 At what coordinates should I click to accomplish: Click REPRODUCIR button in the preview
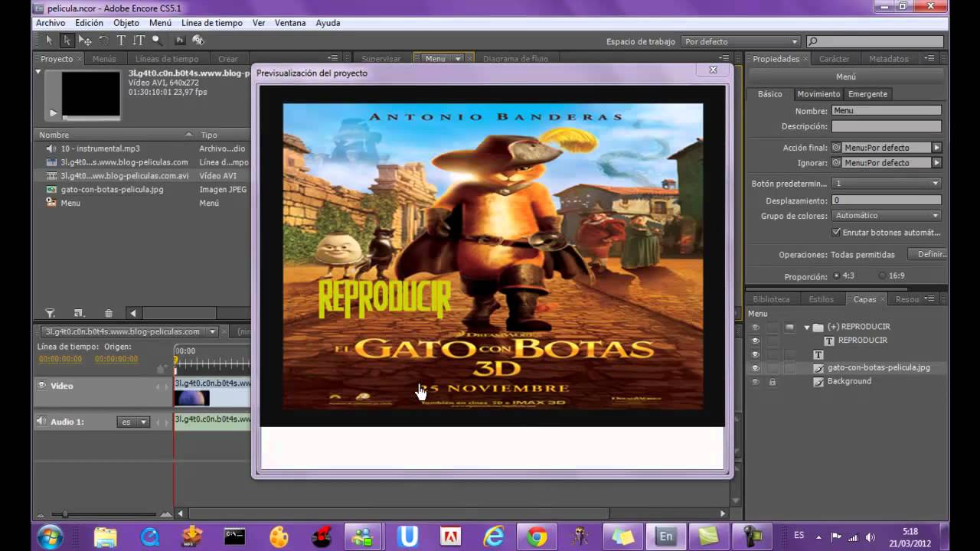(385, 297)
